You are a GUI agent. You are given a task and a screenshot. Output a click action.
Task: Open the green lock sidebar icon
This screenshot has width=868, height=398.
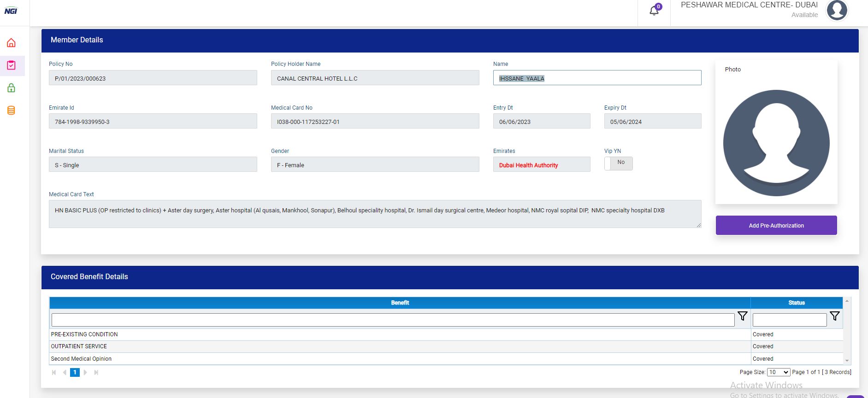point(12,88)
